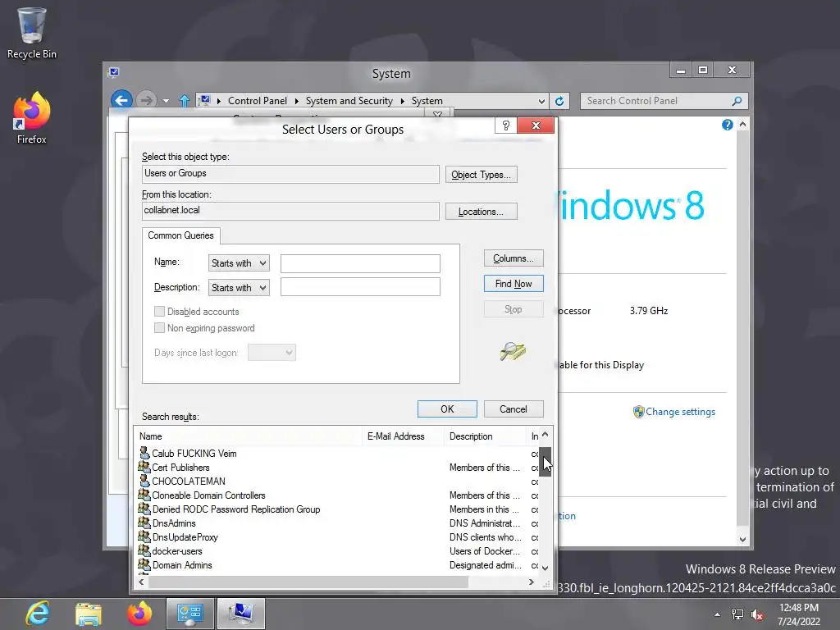Toggle the Disabled accounts checkbox

[x=159, y=311]
